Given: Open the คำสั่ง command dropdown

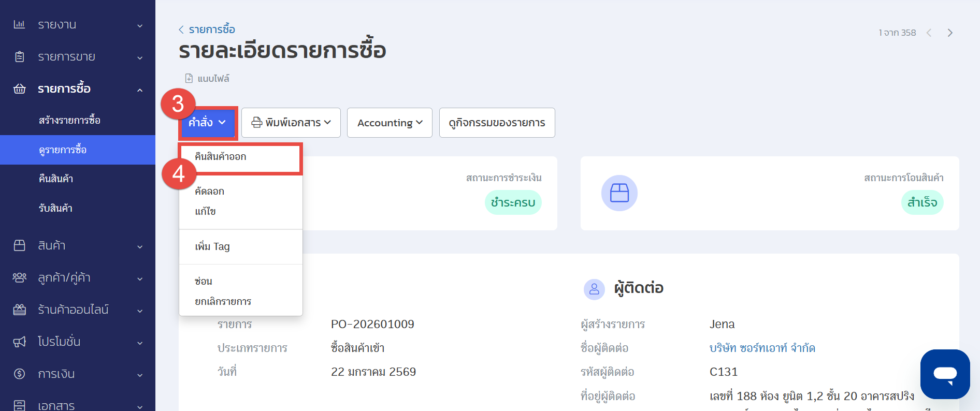Looking at the screenshot, I should pyautogui.click(x=207, y=123).
